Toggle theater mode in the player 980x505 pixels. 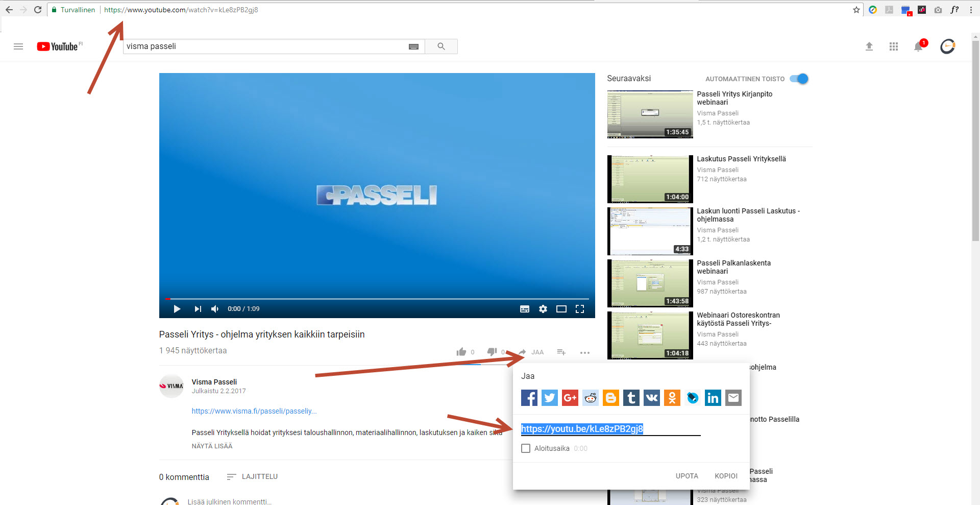[561, 308]
